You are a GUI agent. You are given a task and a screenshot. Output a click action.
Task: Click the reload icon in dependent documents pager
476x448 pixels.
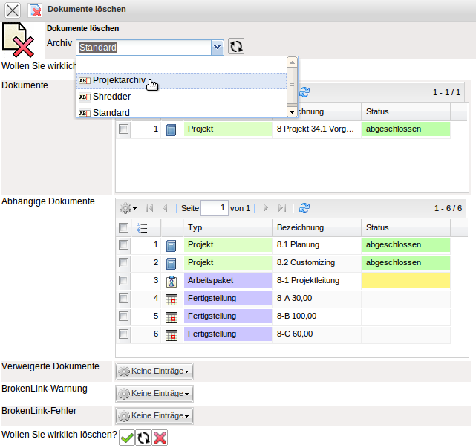point(304,208)
